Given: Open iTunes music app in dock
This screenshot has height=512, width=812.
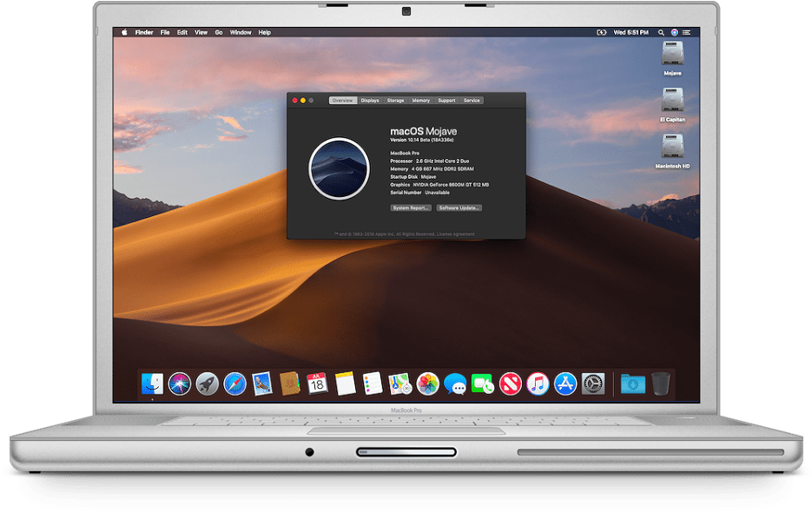Looking at the screenshot, I should click(538, 383).
